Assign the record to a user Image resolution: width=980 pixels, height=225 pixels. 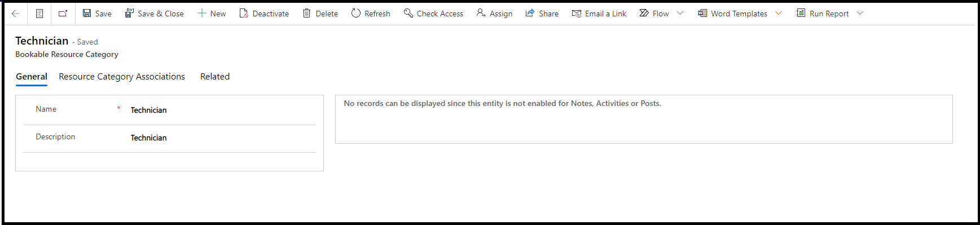[x=494, y=14]
